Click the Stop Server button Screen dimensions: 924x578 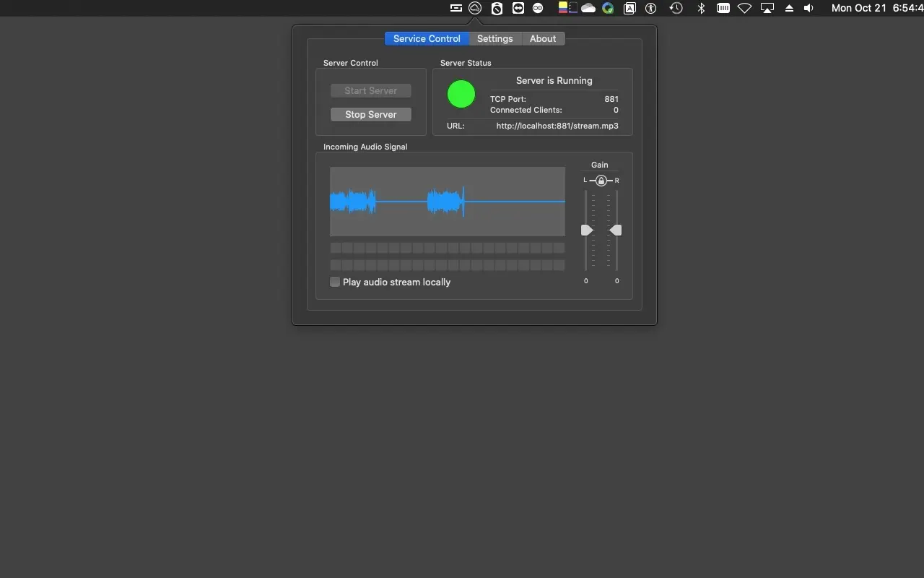[x=370, y=114]
